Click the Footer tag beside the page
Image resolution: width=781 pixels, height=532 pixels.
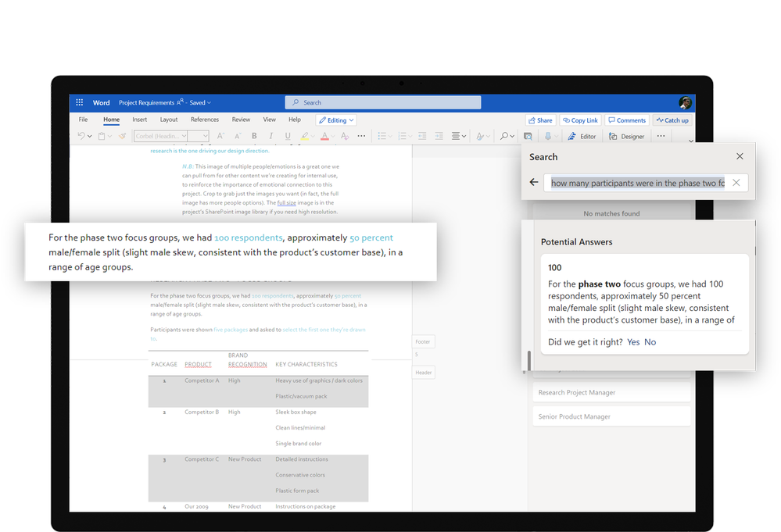tap(423, 342)
